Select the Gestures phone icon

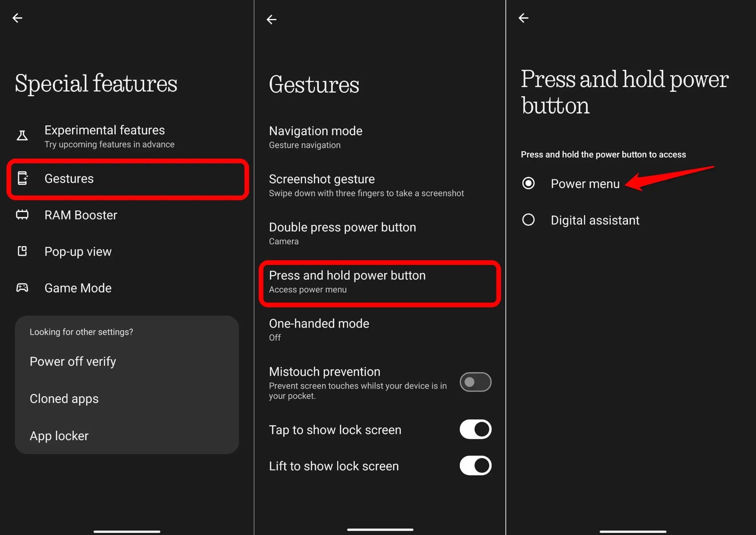tap(22, 179)
